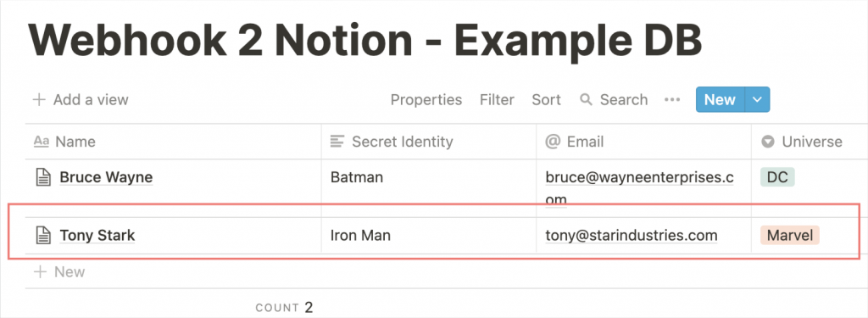The height and width of the screenshot is (318, 868).
Task: Expand the dropdown arrow beside New button
Action: click(758, 100)
